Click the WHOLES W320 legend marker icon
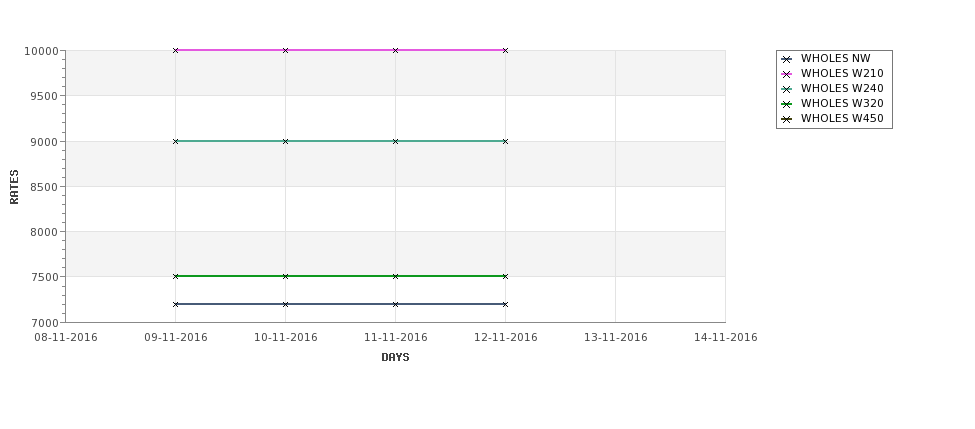Viewport: 975px width, 429px height. click(786, 104)
